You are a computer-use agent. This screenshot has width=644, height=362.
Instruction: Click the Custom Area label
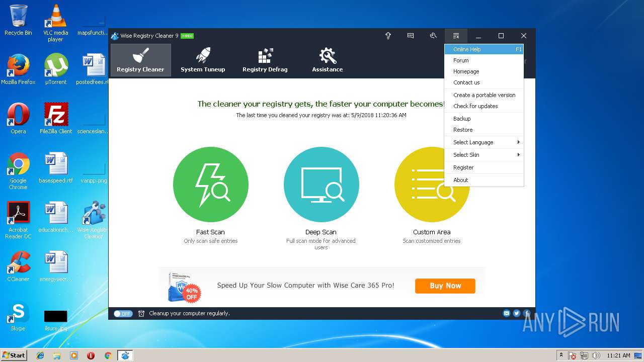coord(432,232)
